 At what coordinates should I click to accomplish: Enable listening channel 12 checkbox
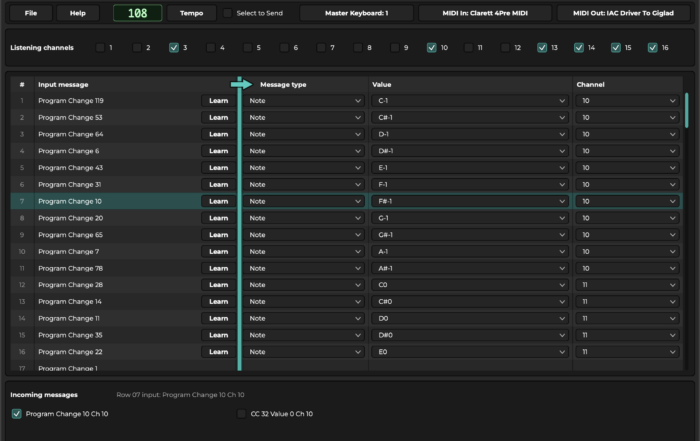pos(505,48)
